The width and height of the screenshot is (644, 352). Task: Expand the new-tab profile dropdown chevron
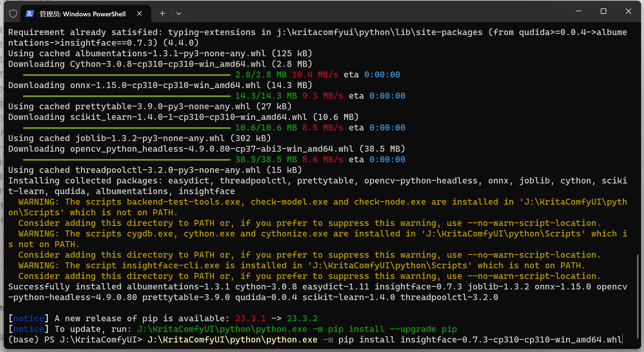(x=178, y=14)
